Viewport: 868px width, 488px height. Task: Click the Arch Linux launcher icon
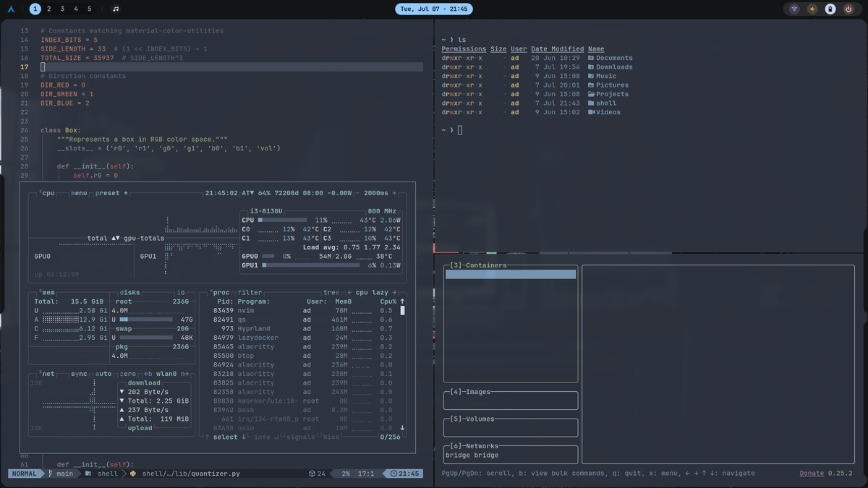coord(12,9)
